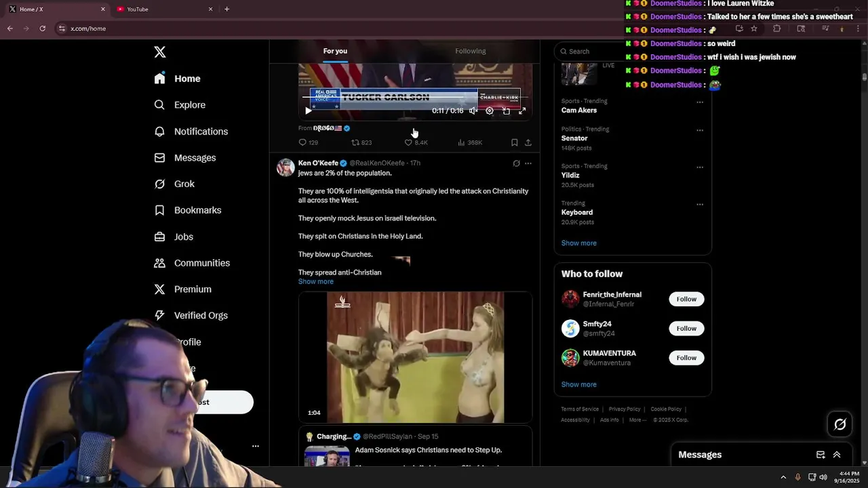Viewport: 868px width, 488px height.
Task: Toggle picture-in-picture on the video
Action: click(x=506, y=110)
